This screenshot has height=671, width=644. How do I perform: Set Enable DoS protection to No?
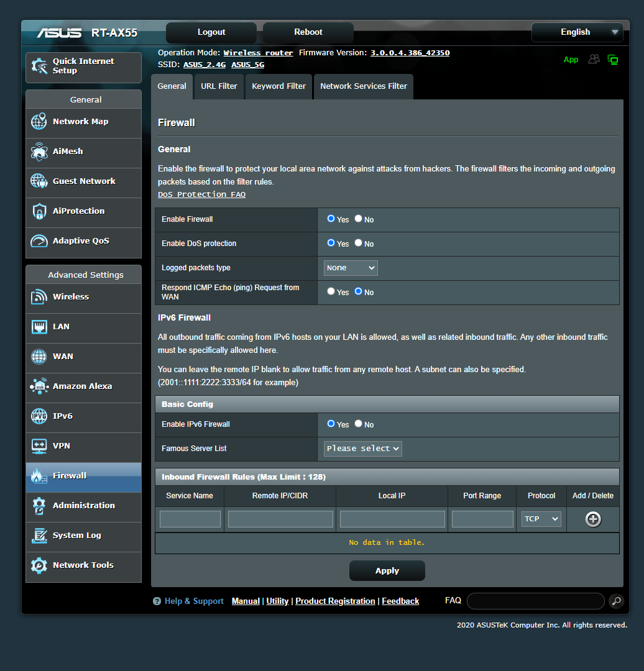coord(359,243)
